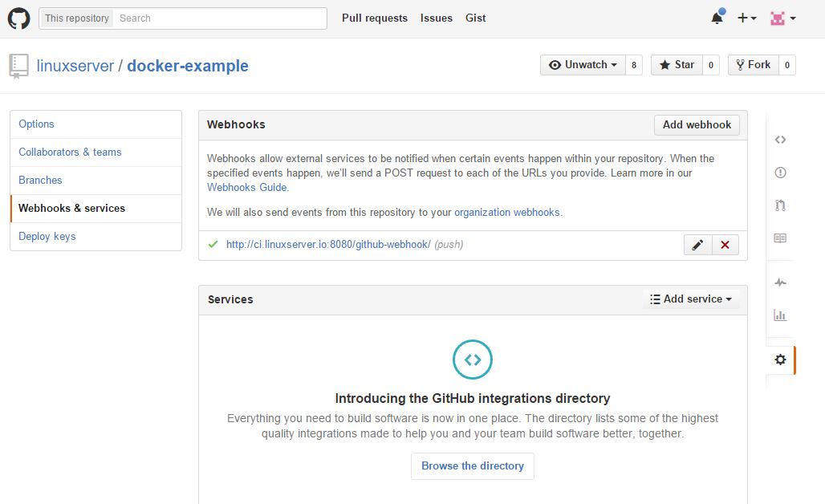Screen dimensions: 825x504
Task: Open the user avatar menu
Action: click(782, 18)
